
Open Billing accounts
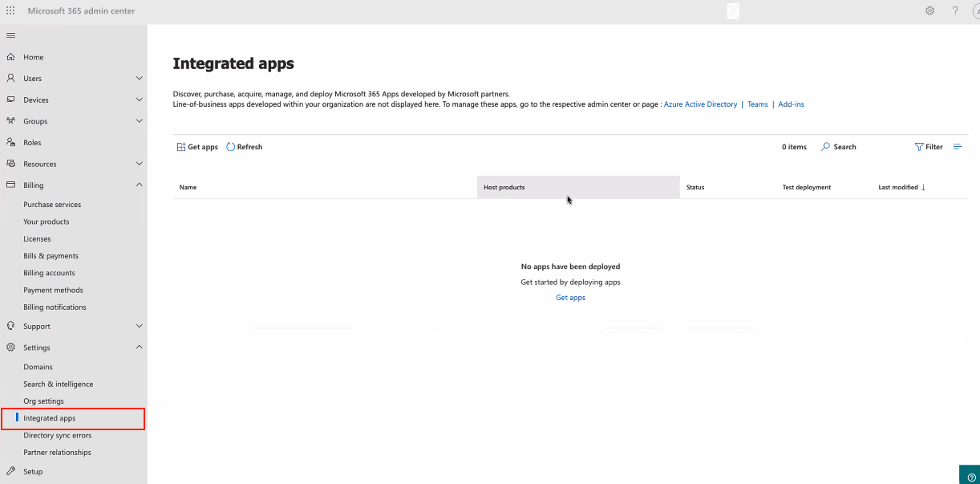(49, 273)
